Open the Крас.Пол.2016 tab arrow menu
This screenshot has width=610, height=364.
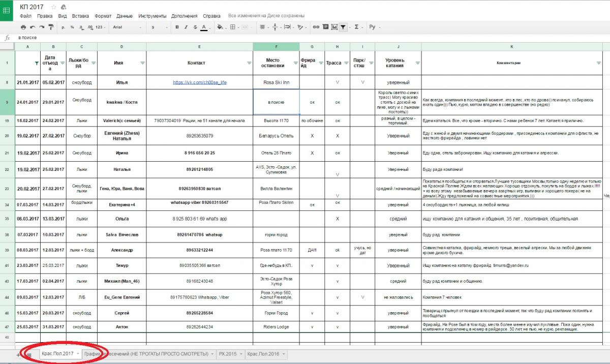283,354
